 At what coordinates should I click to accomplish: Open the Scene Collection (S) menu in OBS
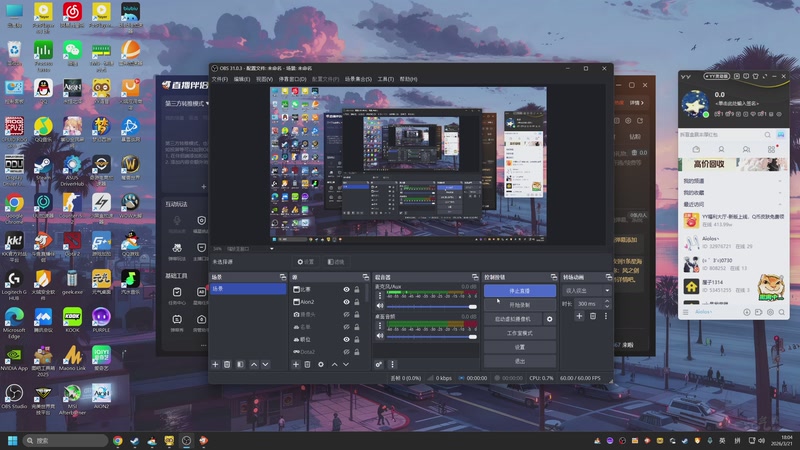[x=358, y=80]
